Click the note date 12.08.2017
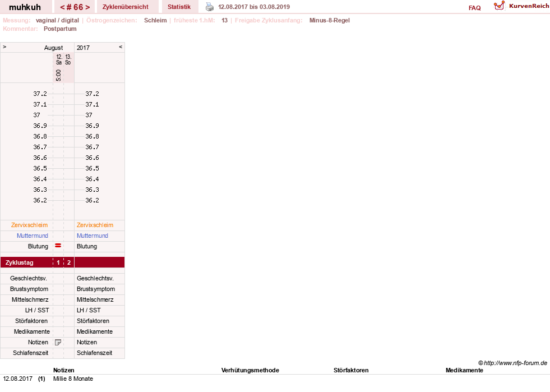Image resolution: width=550 pixels, height=392 pixels. (x=17, y=379)
